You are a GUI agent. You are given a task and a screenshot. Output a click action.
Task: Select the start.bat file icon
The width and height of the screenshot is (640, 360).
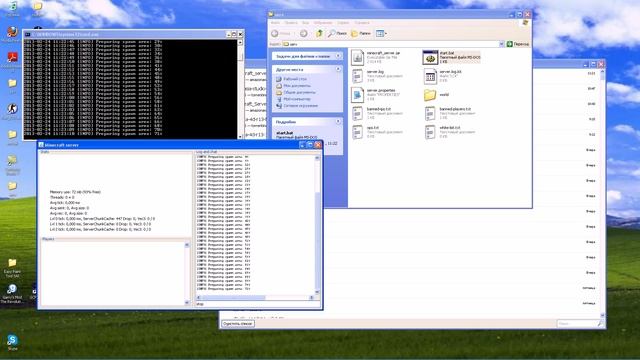click(430, 58)
